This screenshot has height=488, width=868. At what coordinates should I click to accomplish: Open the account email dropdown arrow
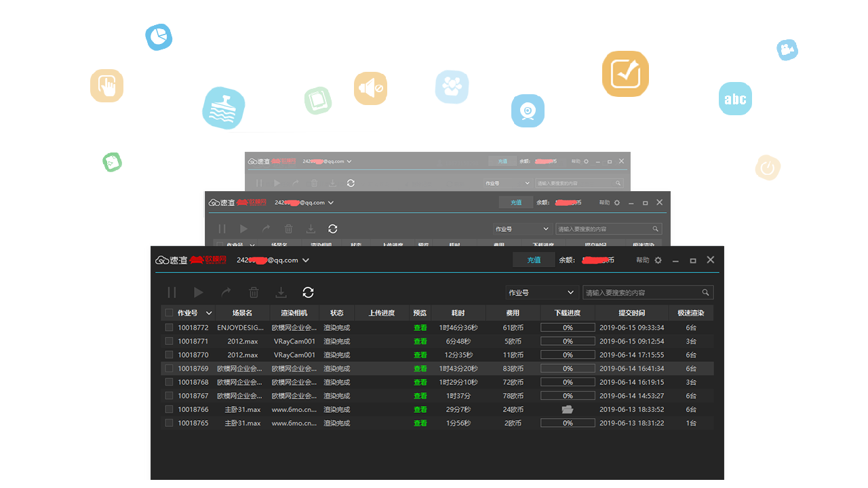306,260
